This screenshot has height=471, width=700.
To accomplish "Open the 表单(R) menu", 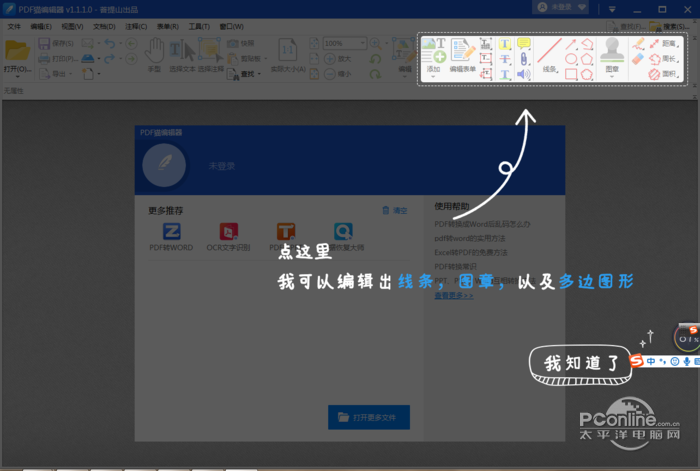I will pyautogui.click(x=168, y=27).
